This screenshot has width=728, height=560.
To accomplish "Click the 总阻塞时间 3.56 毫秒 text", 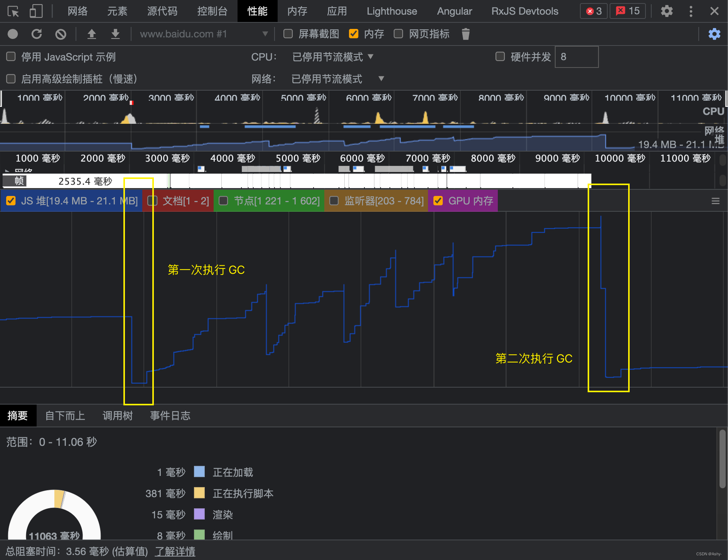I will (x=77, y=552).
